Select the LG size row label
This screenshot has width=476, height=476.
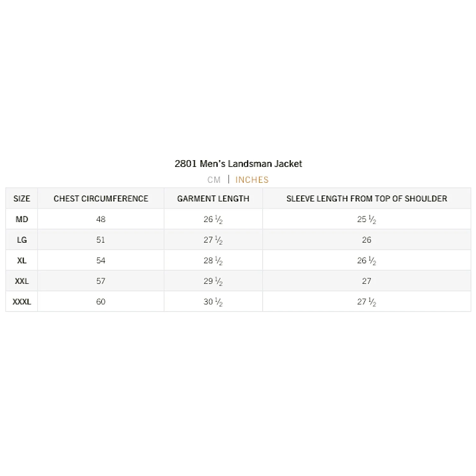(22, 240)
